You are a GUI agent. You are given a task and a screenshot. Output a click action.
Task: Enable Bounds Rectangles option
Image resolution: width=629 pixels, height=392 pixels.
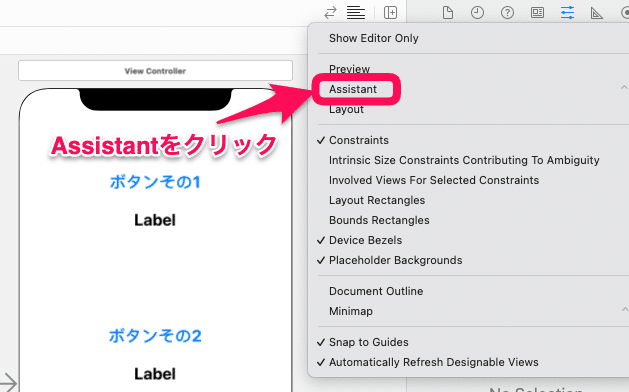click(379, 220)
